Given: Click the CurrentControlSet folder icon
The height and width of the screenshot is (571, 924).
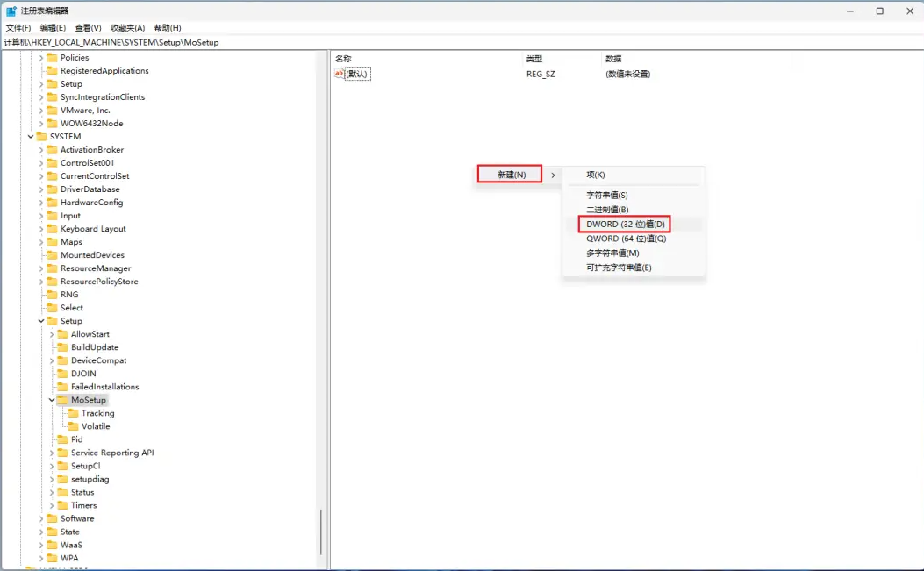Looking at the screenshot, I should [53, 176].
